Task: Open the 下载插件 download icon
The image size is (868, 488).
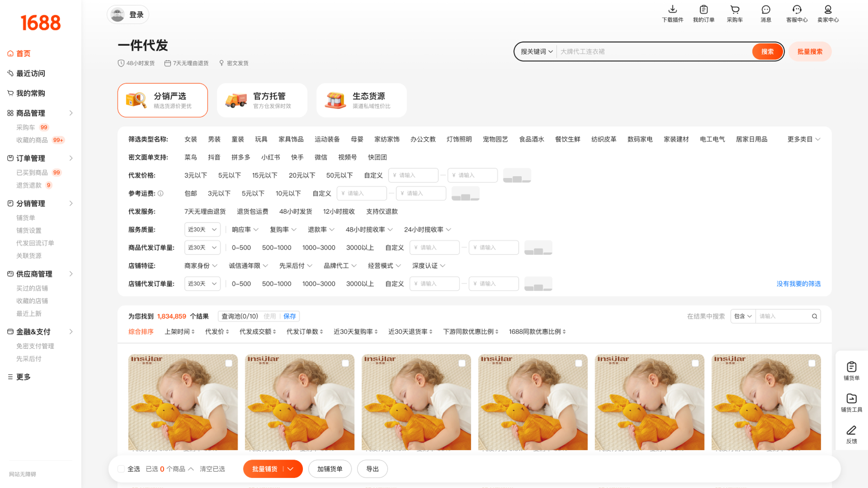Action: point(672,10)
